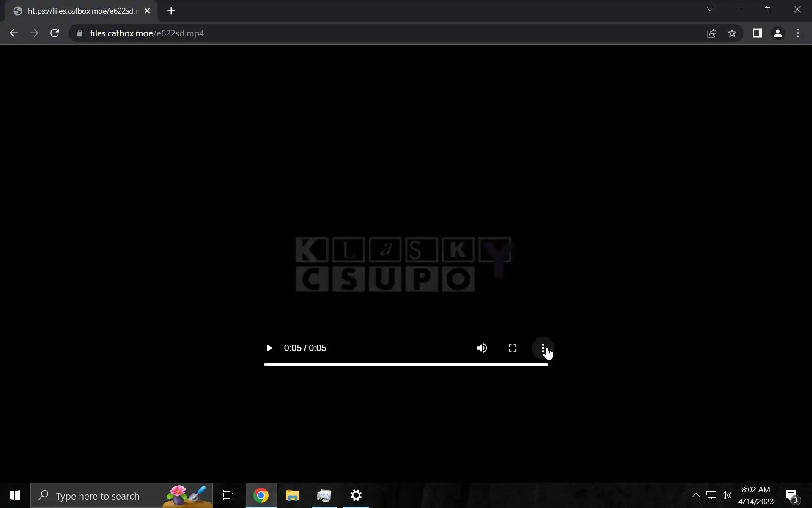Go back to previous page
Image resolution: width=812 pixels, height=508 pixels.
14,33
